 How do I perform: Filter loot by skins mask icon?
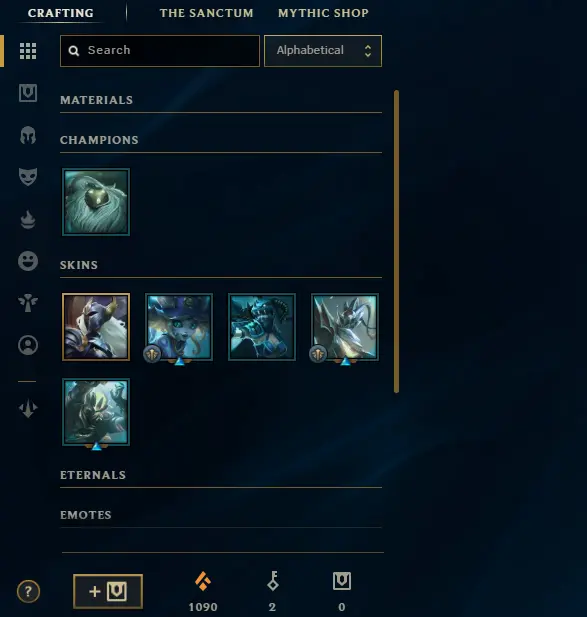[28, 177]
